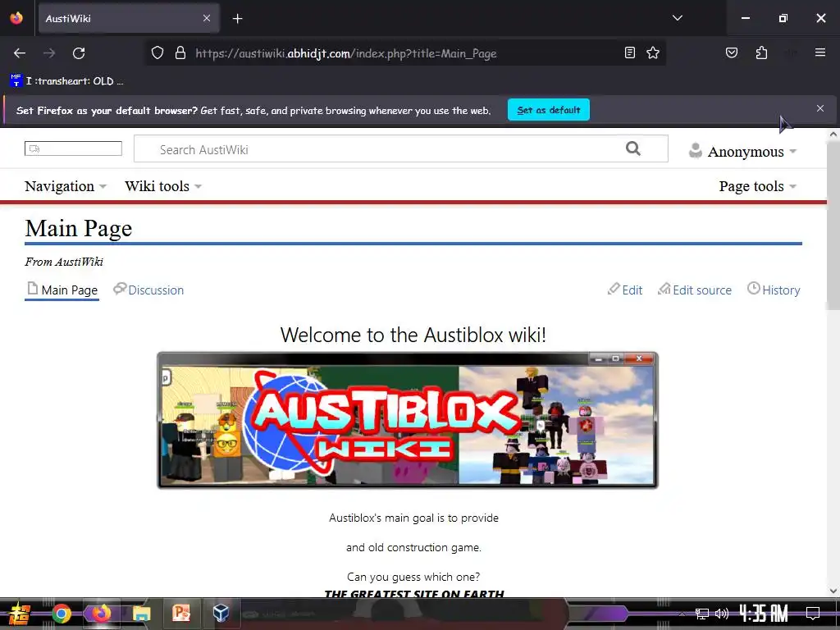Open a new tab with the plus button
This screenshot has width=840, height=630.
238,19
